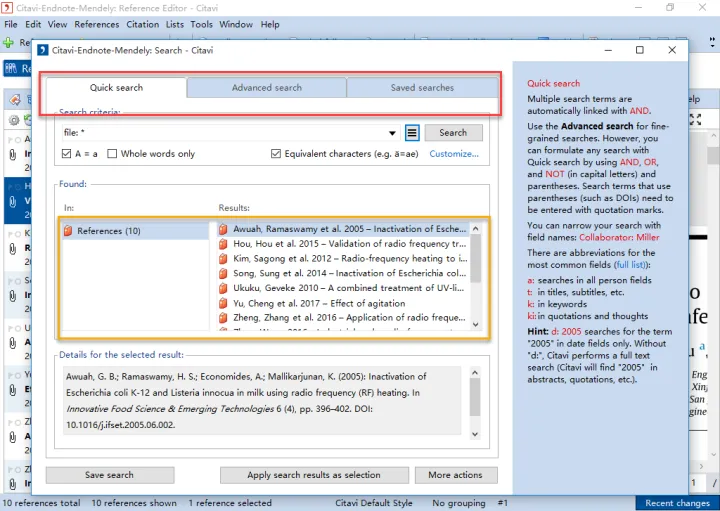720x511 pixels.
Task: Click book icon beside Zheng, Zhang et al. 2016
Action: pos(223,318)
